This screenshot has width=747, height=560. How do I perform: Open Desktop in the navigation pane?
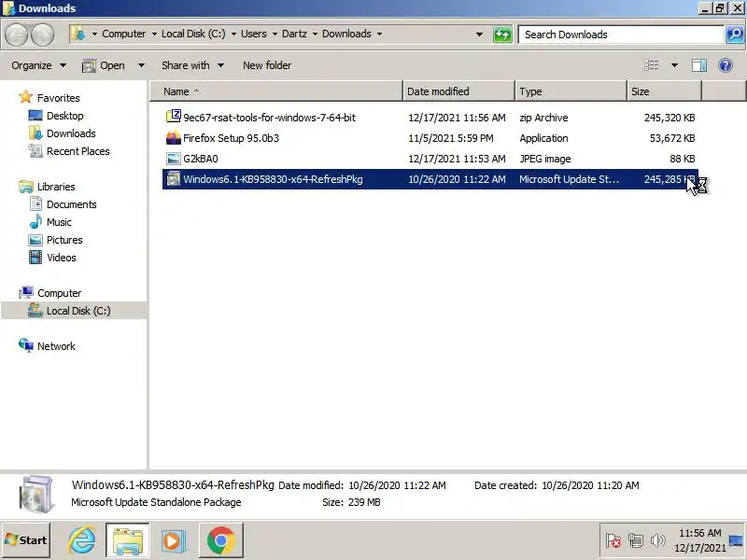coord(64,116)
